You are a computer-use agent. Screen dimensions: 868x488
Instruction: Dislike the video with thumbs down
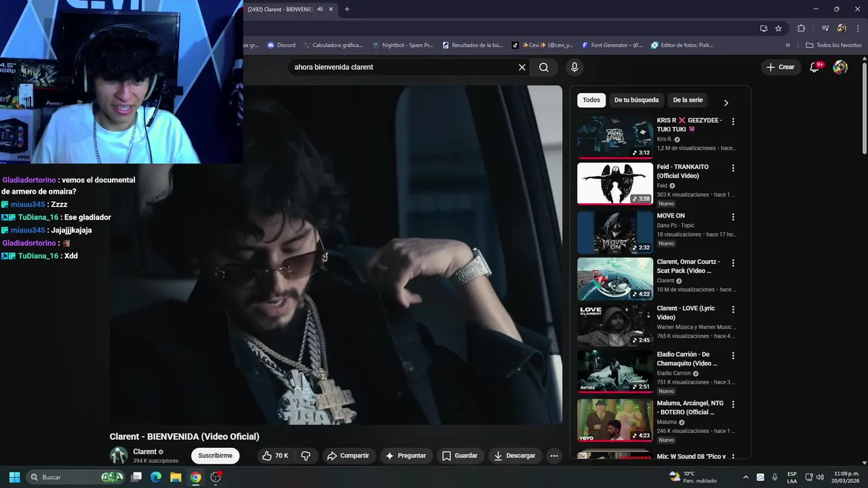pos(306,455)
